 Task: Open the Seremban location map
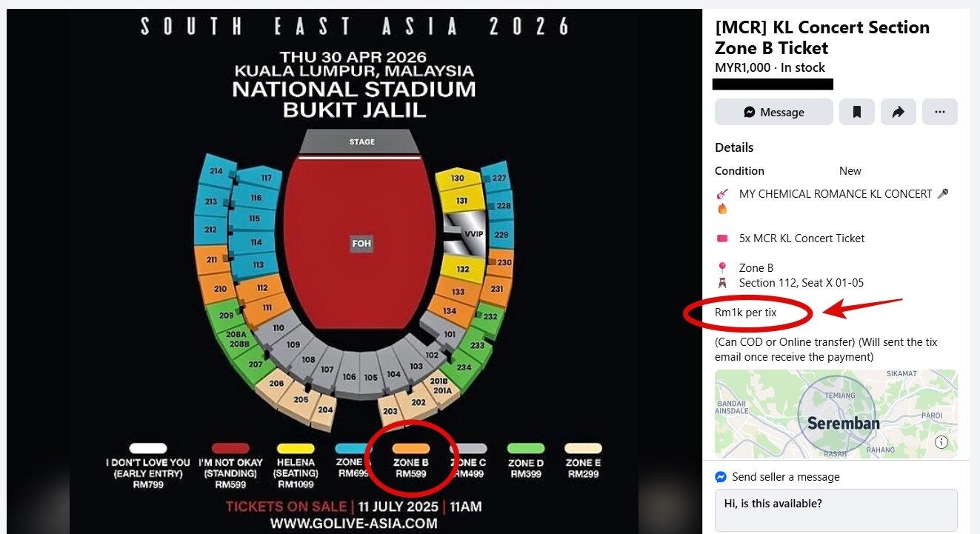point(836,413)
